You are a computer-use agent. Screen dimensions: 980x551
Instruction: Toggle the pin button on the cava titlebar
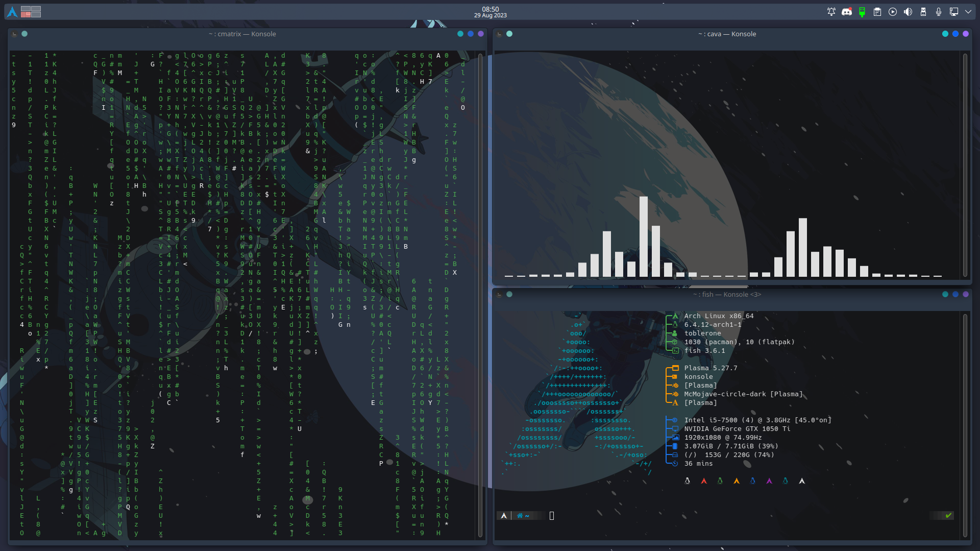click(509, 34)
